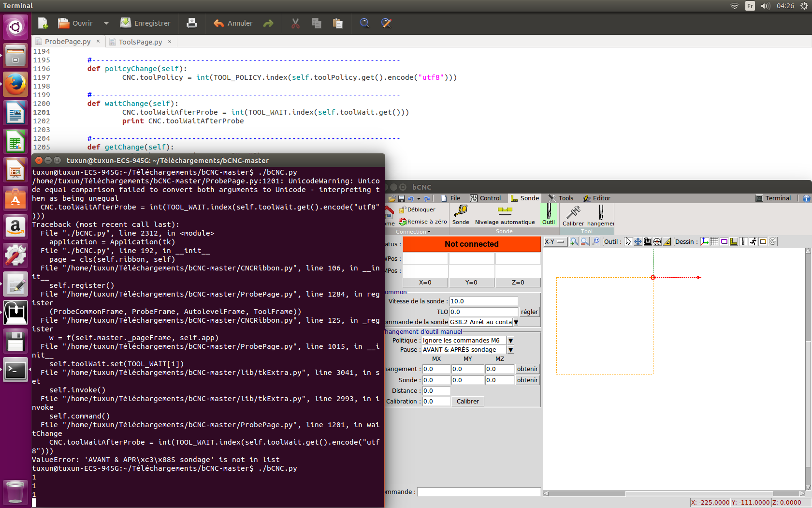Click the save disk icon in bCNC

coord(401,198)
